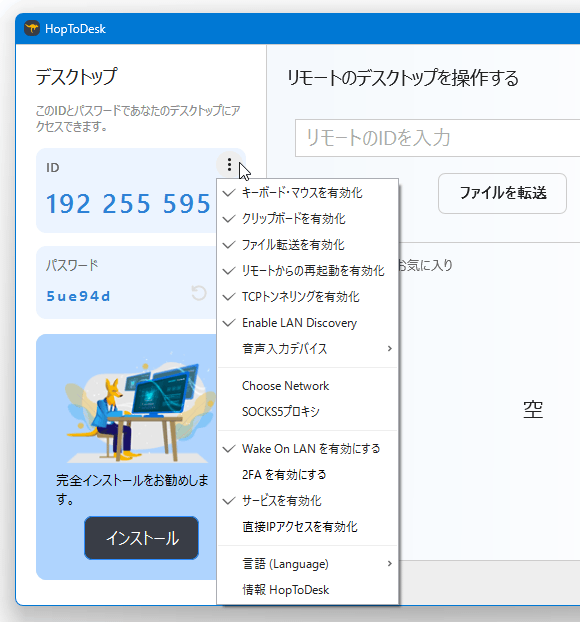The width and height of the screenshot is (580, 622).
Task: Expand the 言語 (Language) submenu
Action: coord(307,564)
